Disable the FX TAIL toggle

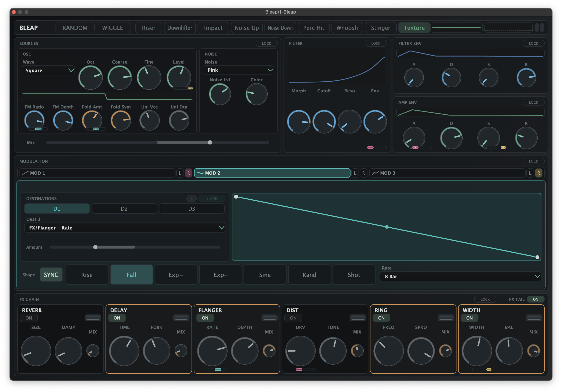(536, 299)
